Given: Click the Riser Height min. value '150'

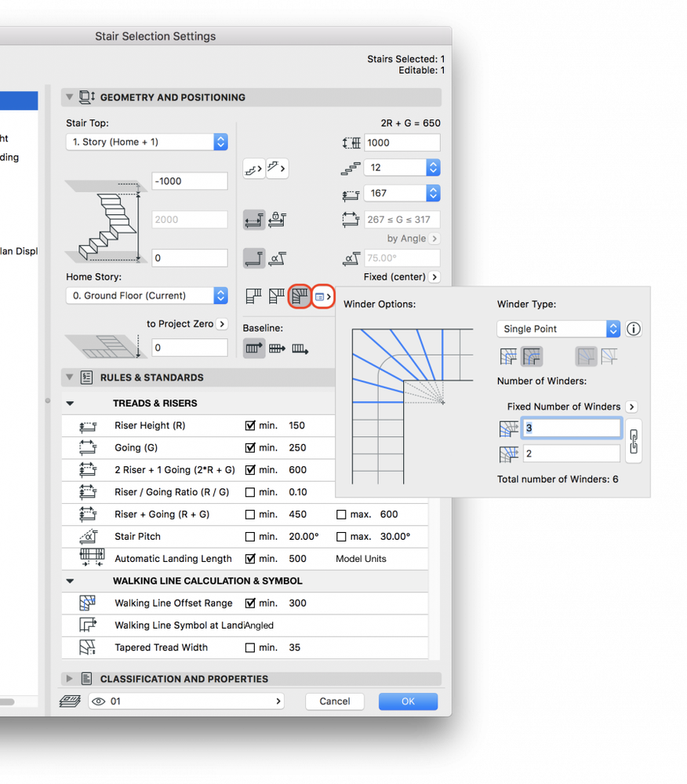Looking at the screenshot, I should (296, 425).
